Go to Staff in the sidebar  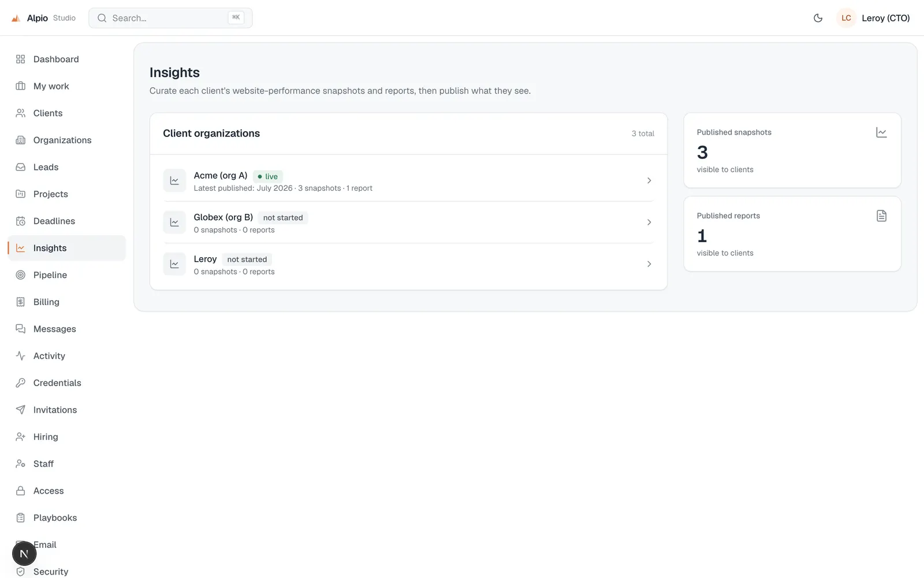click(67, 464)
